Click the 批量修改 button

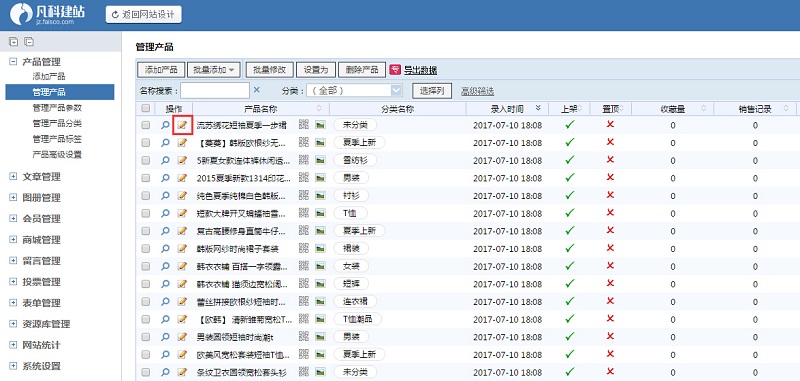[269, 70]
